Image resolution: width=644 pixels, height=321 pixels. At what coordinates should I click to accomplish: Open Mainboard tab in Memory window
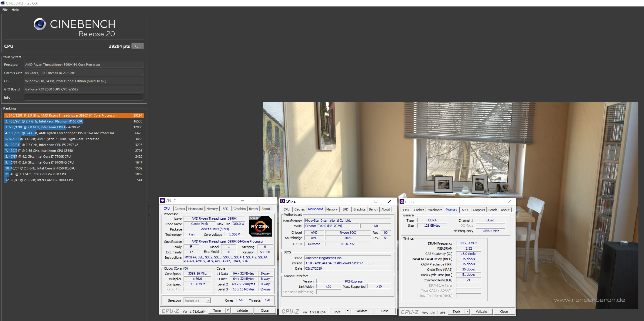coord(435,210)
